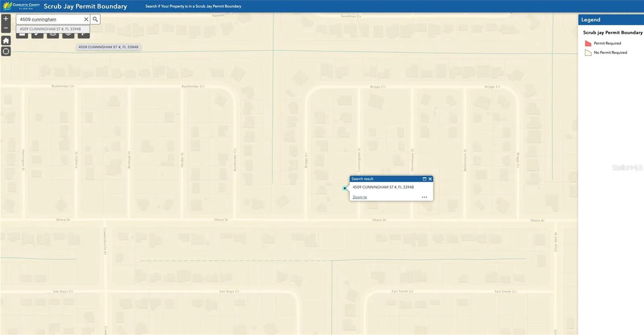Click the zoom in plus button
This screenshot has width=644, height=335.
tap(6, 19)
